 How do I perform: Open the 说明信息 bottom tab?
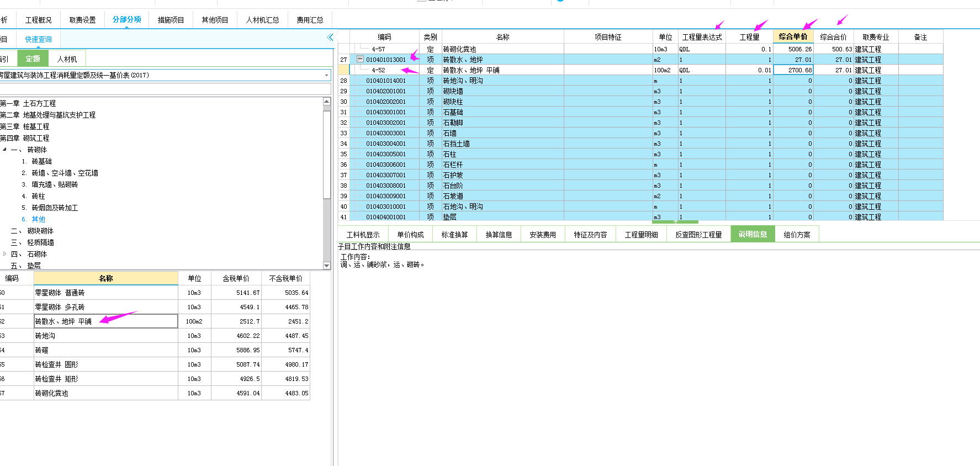pos(753,234)
